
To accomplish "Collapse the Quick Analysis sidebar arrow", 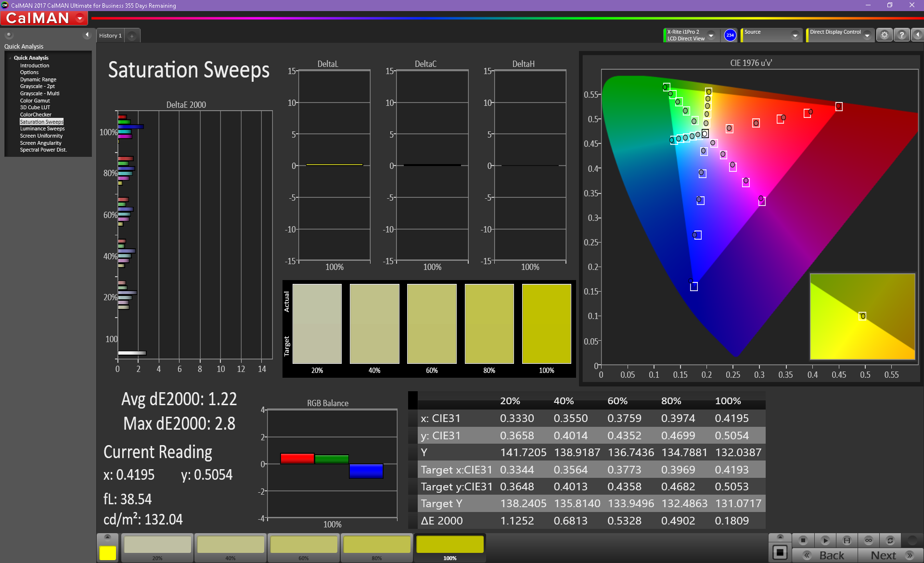I will pos(87,35).
